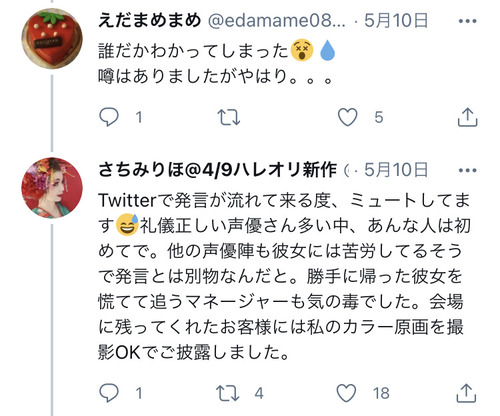Retweet えだまめまめ's tweet

[x=229, y=117]
